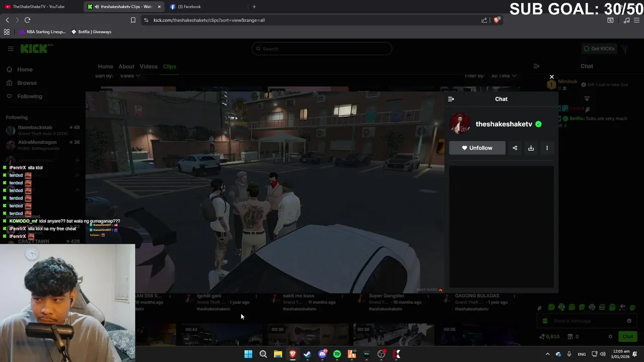Image resolution: width=644 pixels, height=362 pixels.
Task: Click the gift icon in chat input
Action: 545,321
